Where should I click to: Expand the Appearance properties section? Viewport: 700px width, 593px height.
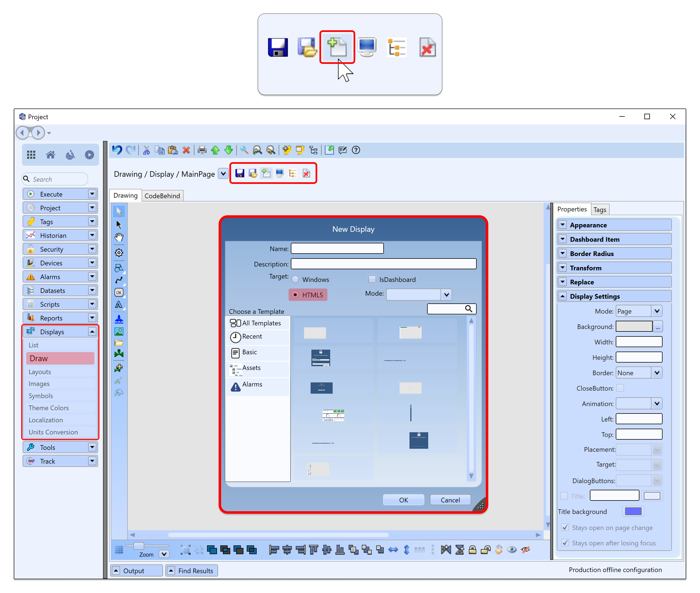pos(563,225)
